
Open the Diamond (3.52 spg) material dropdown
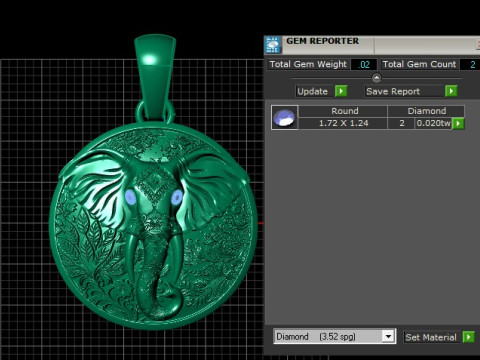[x=388, y=337]
